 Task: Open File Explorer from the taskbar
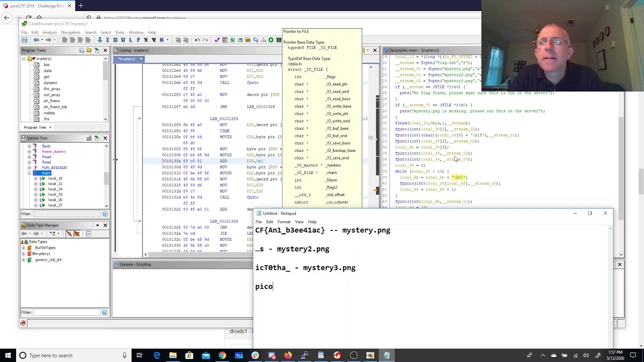pyautogui.click(x=173, y=355)
